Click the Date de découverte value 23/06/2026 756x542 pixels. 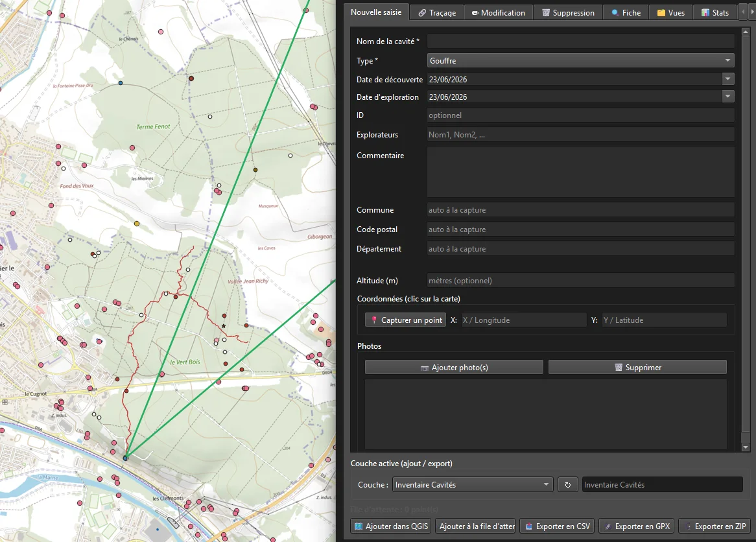point(448,79)
